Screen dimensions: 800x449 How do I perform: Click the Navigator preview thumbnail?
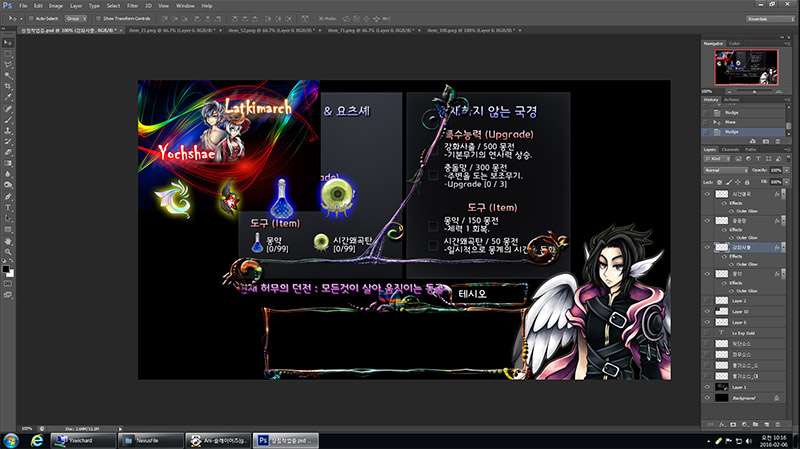pyautogui.click(x=746, y=67)
